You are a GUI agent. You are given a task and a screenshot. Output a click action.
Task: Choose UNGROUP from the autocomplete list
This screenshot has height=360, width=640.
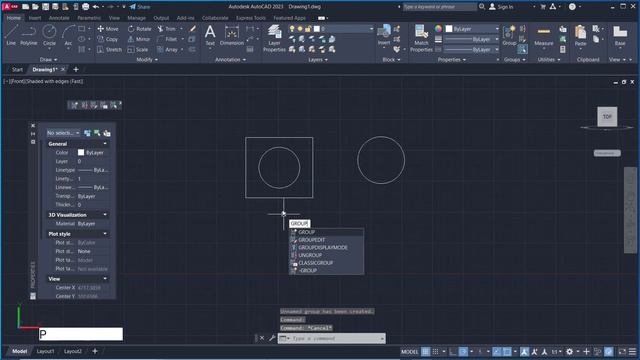(x=326, y=255)
